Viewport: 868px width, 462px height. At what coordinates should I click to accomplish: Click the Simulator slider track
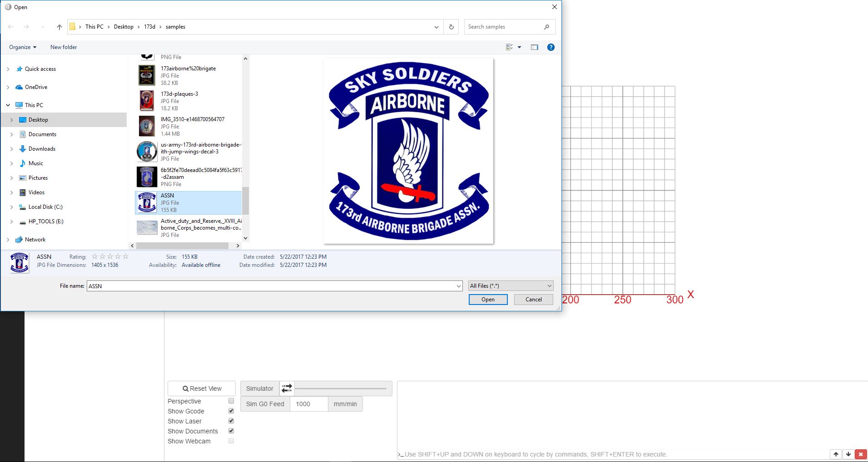point(341,388)
